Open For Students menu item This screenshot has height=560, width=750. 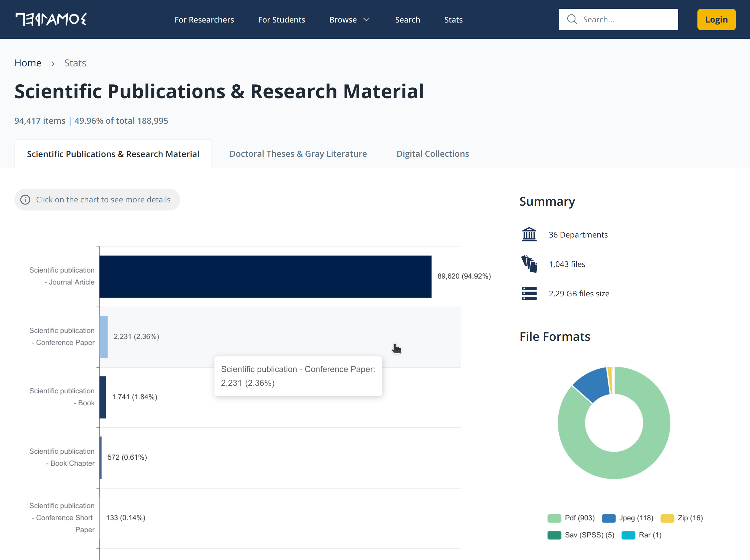[x=281, y=20]
